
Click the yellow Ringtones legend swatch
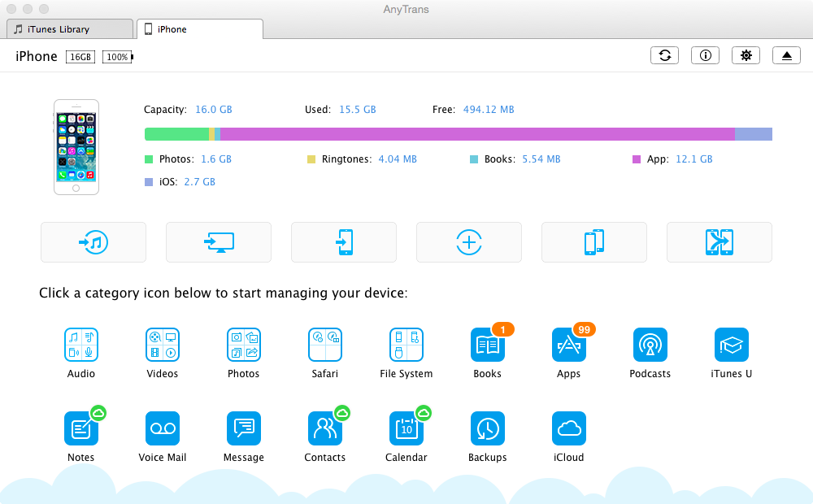coord(311,159)
